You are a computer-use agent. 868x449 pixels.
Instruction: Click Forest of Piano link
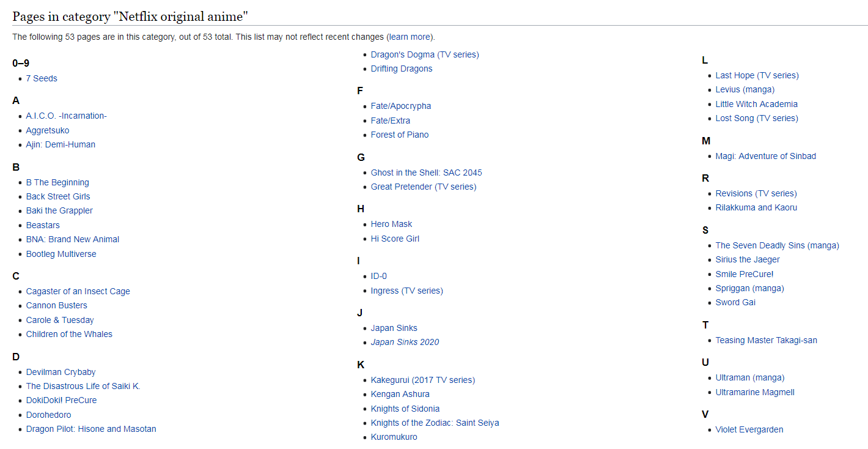coord(400,135)
